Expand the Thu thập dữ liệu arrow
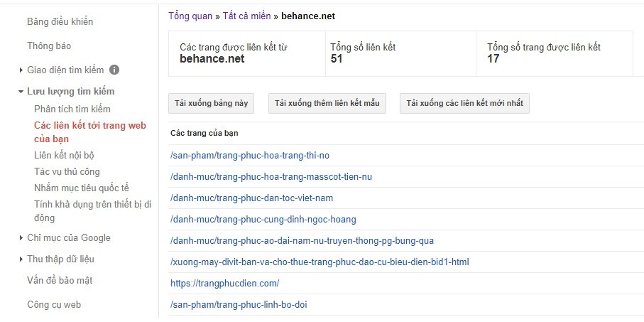This screenshot has height=322, width=644. coord(21,259)
